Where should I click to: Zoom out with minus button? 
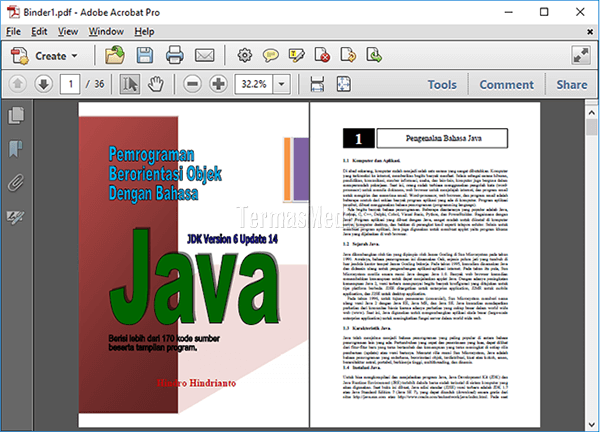pyautogui.click(x=192, y=84)
